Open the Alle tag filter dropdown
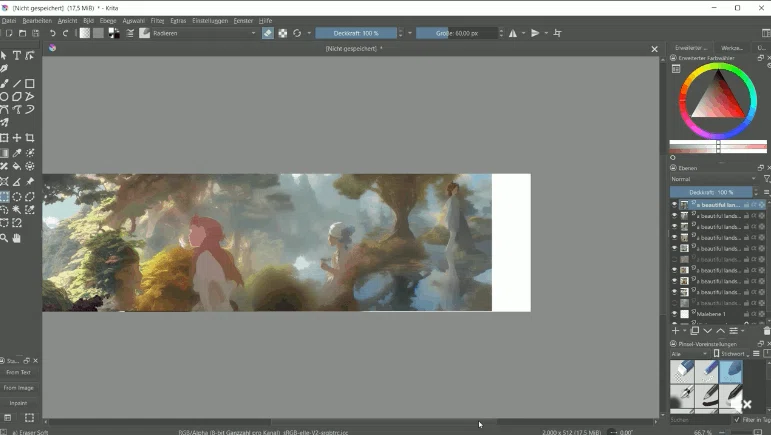The image size is (771, 435). [689, 354]
